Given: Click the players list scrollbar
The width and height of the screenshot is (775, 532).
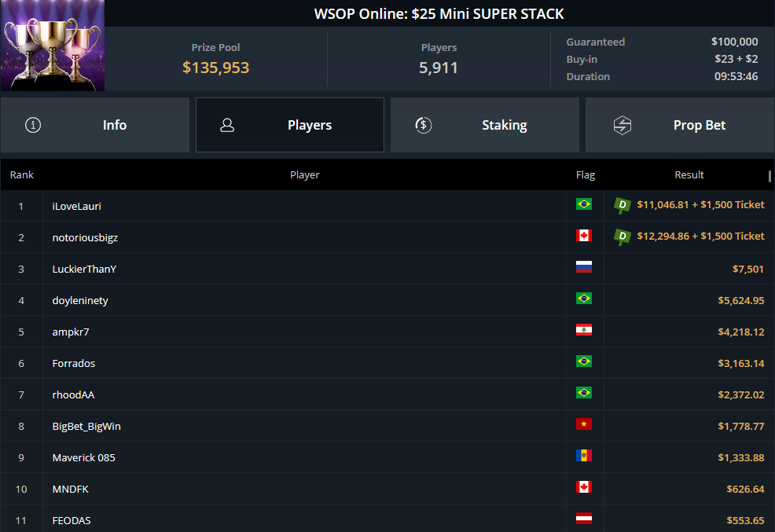Looking at the screenshot, I should coord(769,176).
